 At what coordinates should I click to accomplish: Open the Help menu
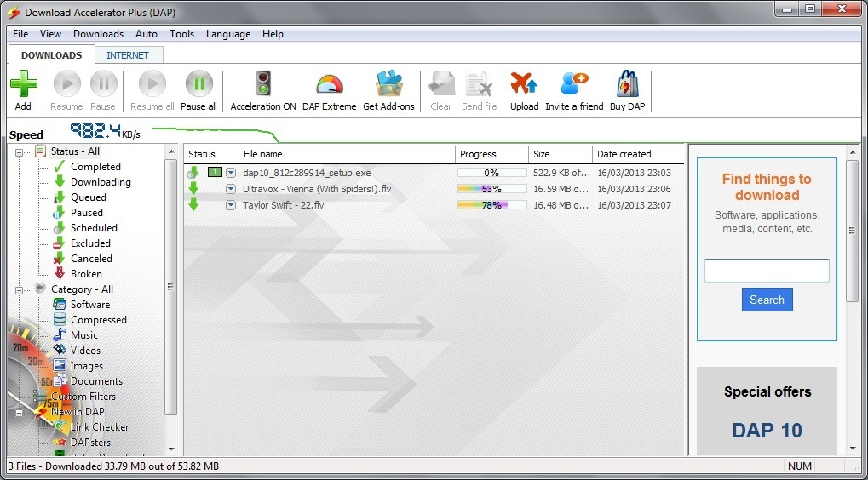click(273, 34)
